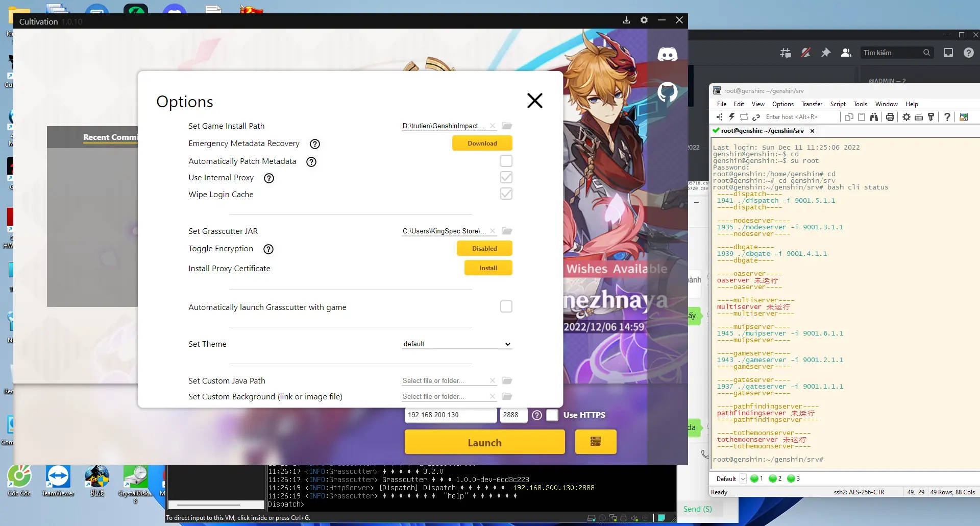Screen dimensions: 980x526
Task: Click SecureCRT help question mark icon
Action: (947, 117)
